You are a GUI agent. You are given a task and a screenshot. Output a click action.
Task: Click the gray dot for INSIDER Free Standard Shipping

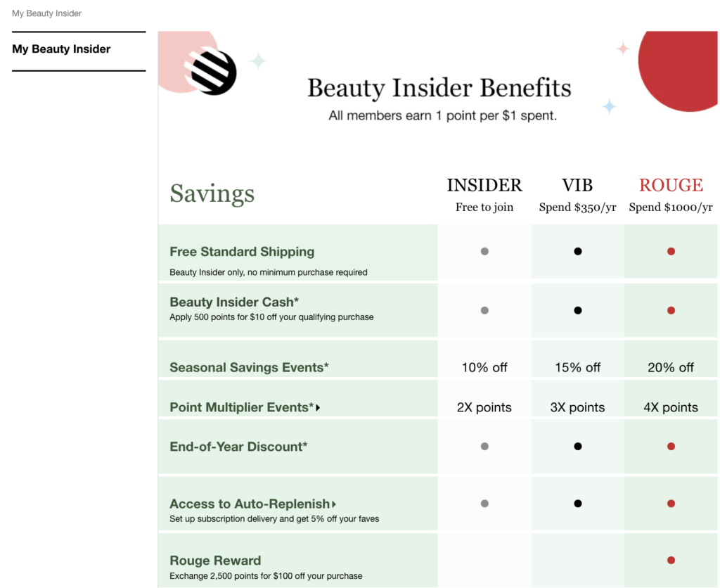click(484, 251)
